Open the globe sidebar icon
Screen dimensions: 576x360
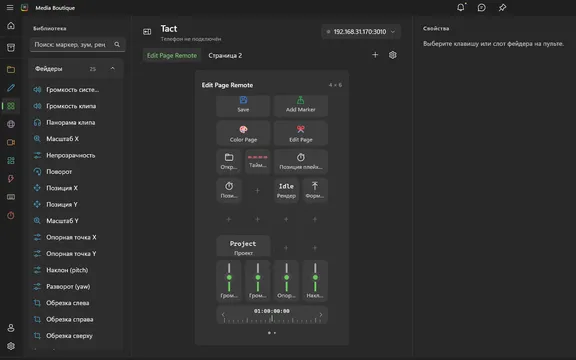(x=11, y=124)
